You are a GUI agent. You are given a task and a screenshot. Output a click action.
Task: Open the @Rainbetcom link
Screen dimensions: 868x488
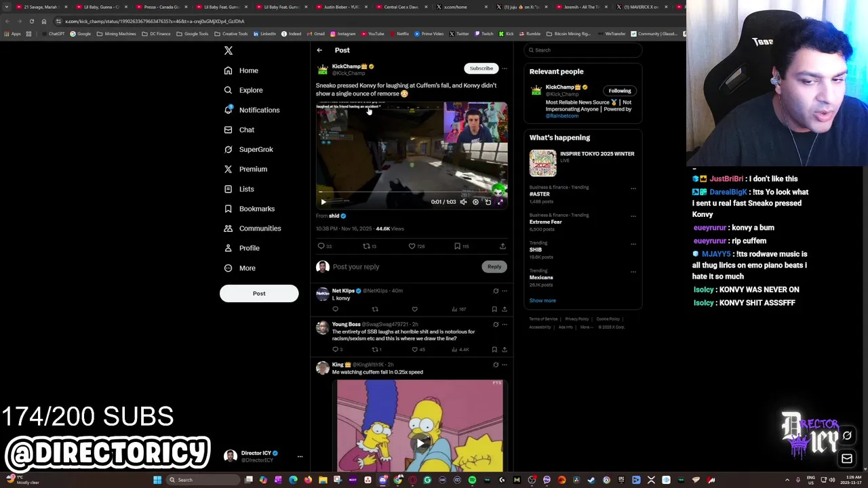562,116
